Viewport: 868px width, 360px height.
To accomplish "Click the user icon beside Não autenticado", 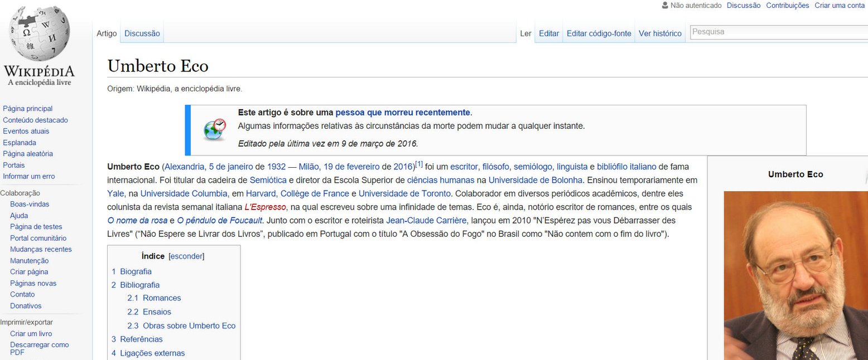I will point(664,6).
